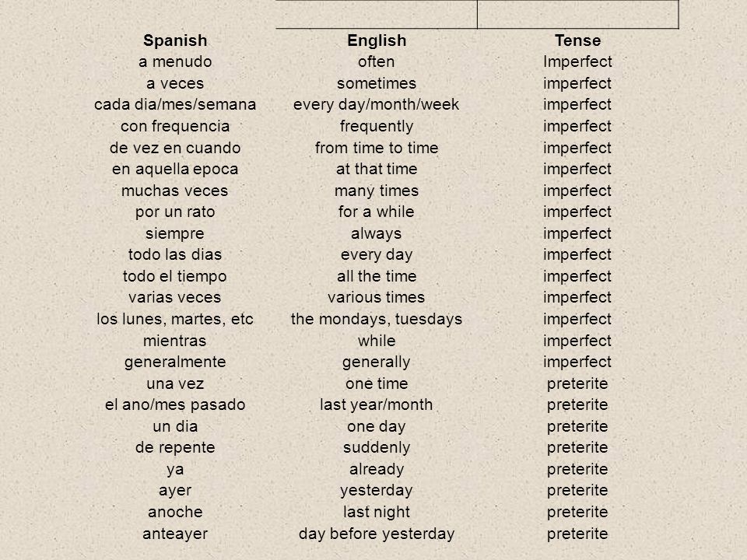Click the 'todo el tiempo' cell
This screenshot has height=560, width=747.
pos(175,276)
